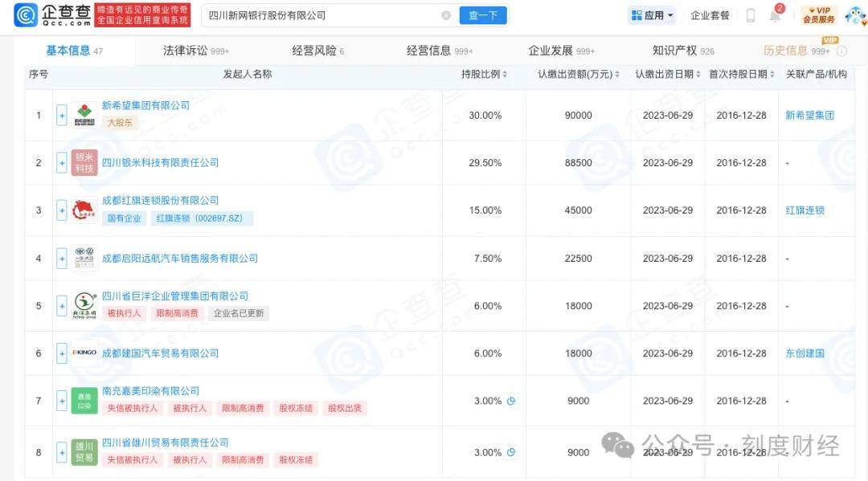Click 限制高消费 tag on 巨洋 row
The height and width of the screenshot is (481, 868).
coord(177,313)
